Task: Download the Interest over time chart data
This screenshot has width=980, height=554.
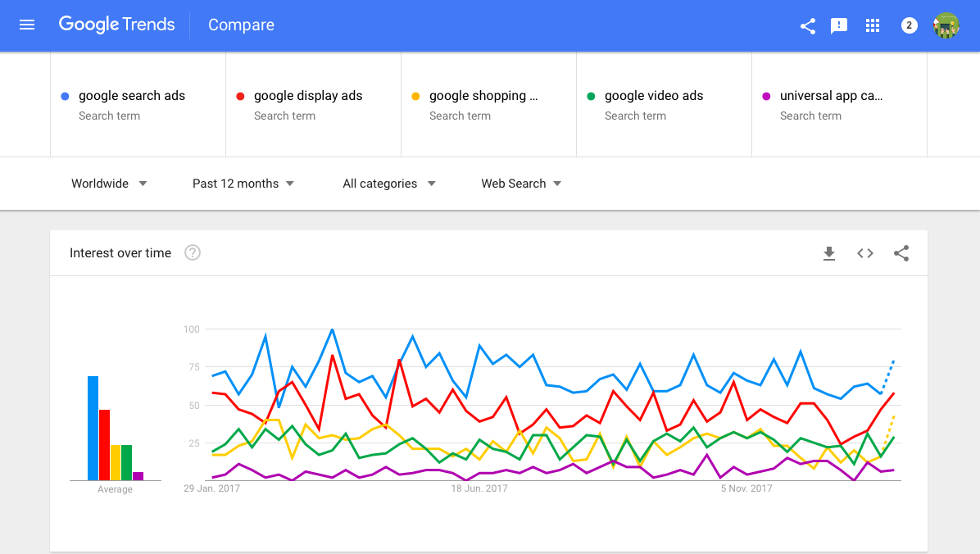Action: coord(829,253)
